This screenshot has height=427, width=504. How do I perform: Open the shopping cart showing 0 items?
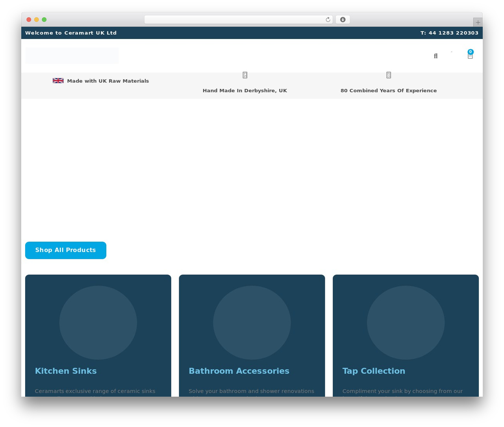470,55
